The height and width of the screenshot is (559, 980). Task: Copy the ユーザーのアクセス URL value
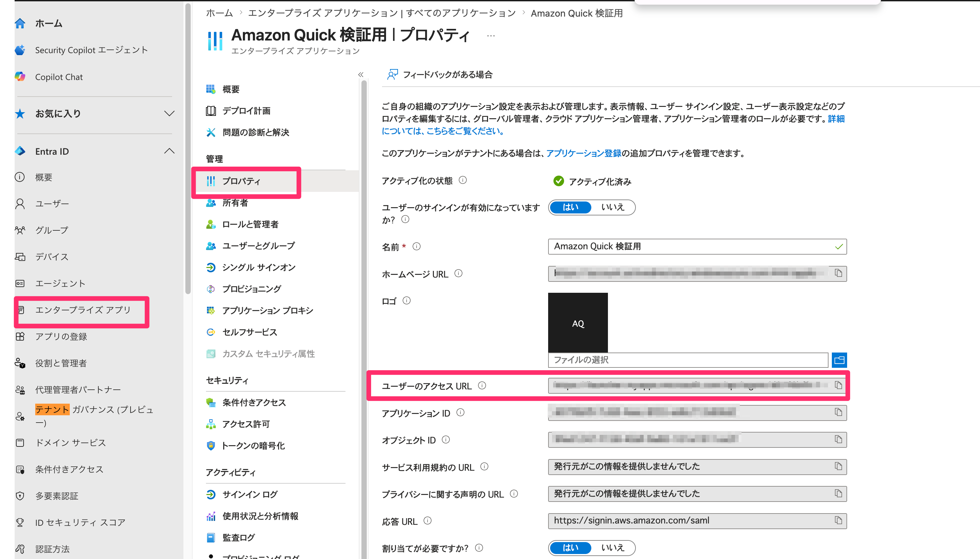point(838,385)
